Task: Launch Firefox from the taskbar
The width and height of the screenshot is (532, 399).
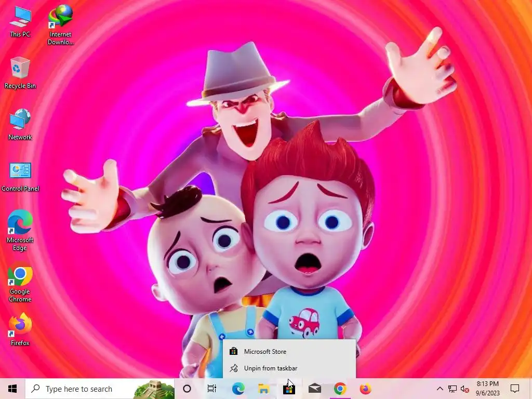Action: 365,389
